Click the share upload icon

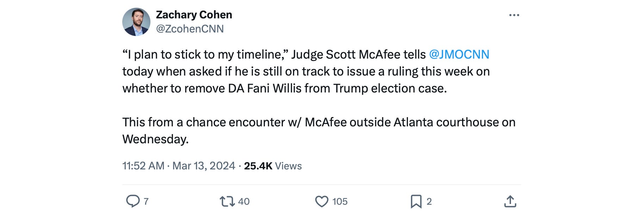click(x=510, y=202)
